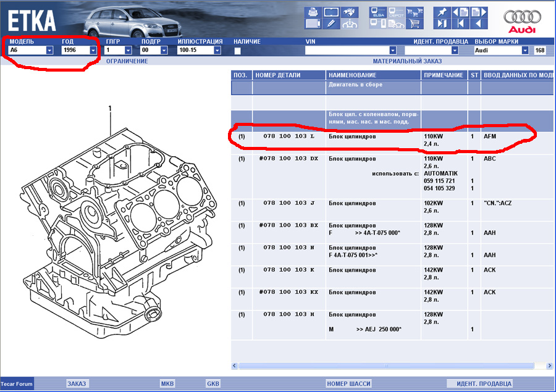
Task: Click the pushpin icon
Action: tap(441, 12)
